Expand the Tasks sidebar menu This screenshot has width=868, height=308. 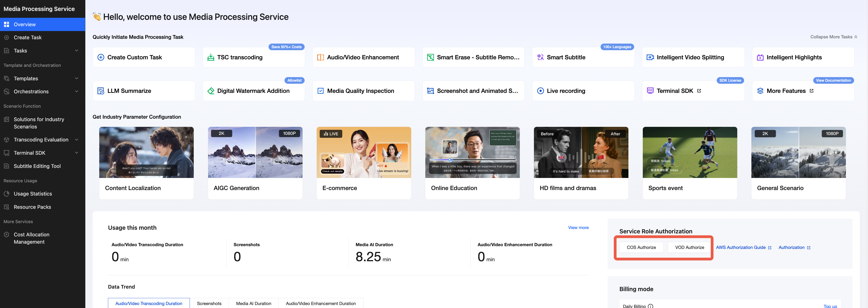[76, 51]
